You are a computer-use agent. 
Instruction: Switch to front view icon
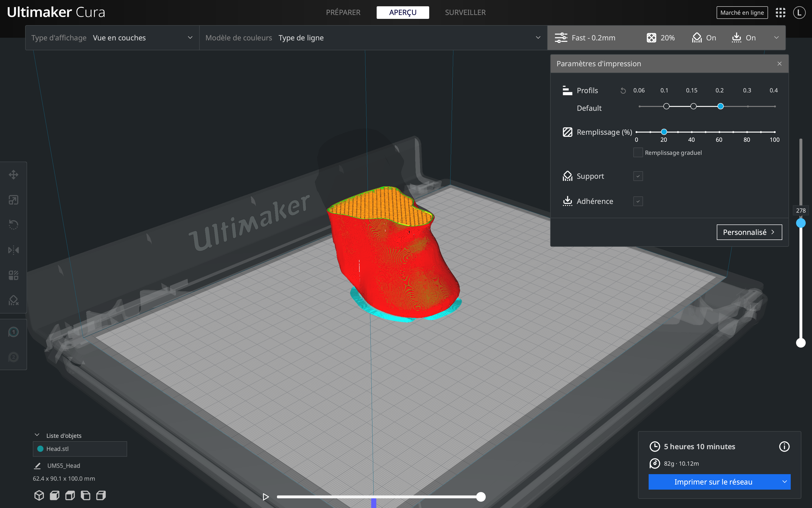click(55, 495)
